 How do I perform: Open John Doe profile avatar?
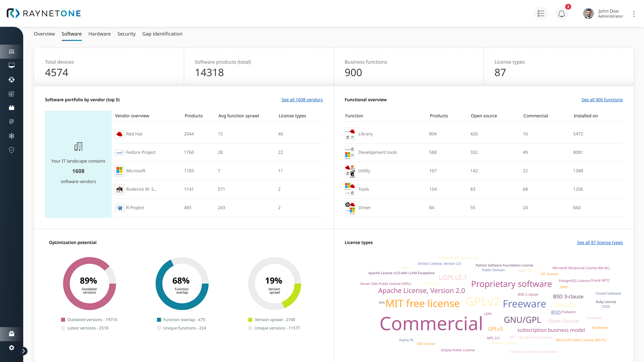coord(588,13)
